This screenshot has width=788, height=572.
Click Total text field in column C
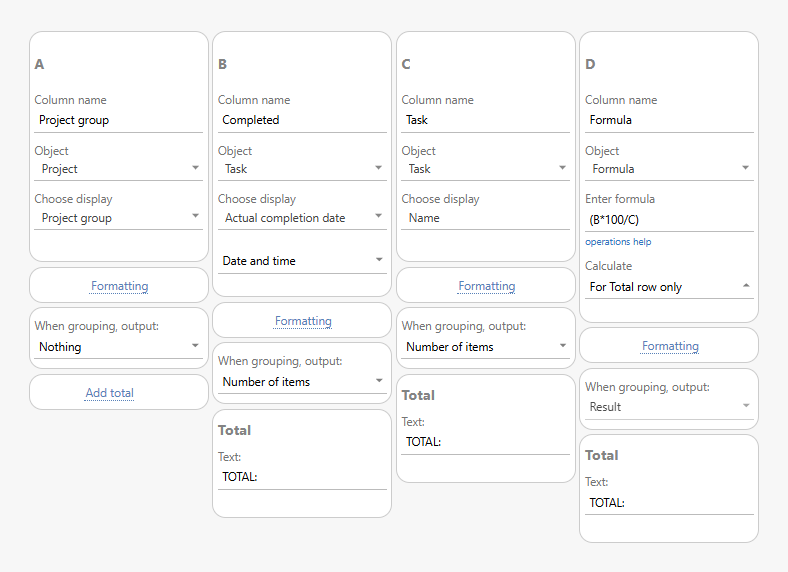tap(486, 442)
